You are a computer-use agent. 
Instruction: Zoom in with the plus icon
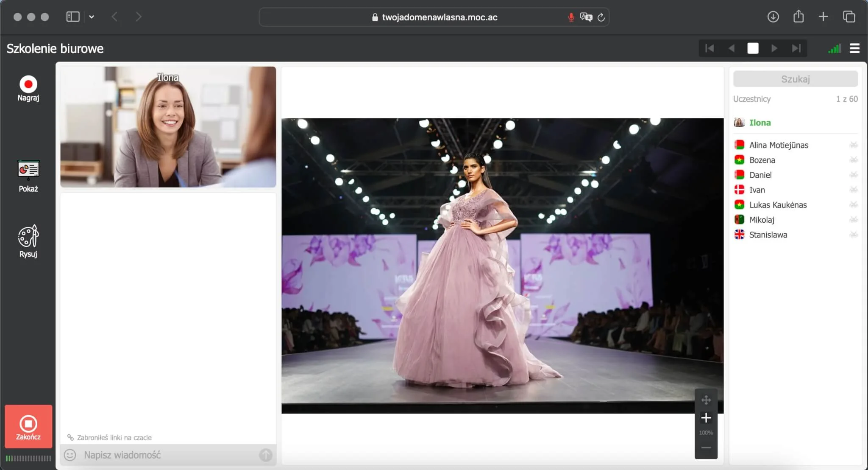point(706,418)
